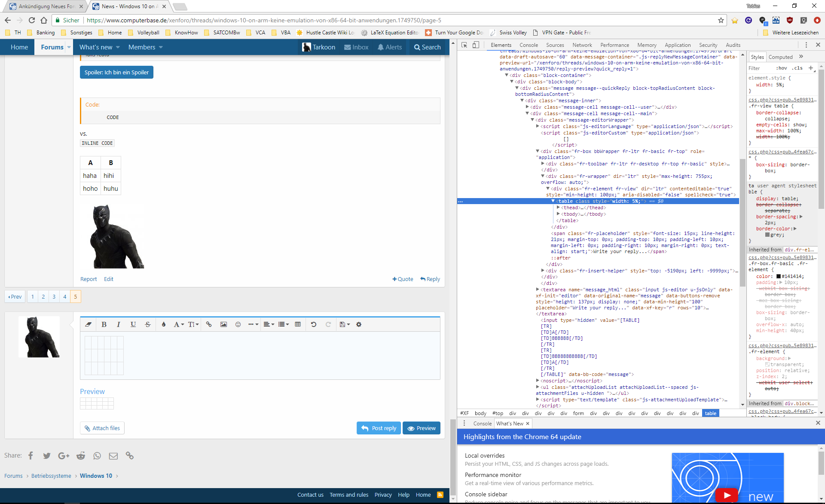Expand the thead node in DOM tree
This screenshot has height=504, width=825.
tap(558, 208)
